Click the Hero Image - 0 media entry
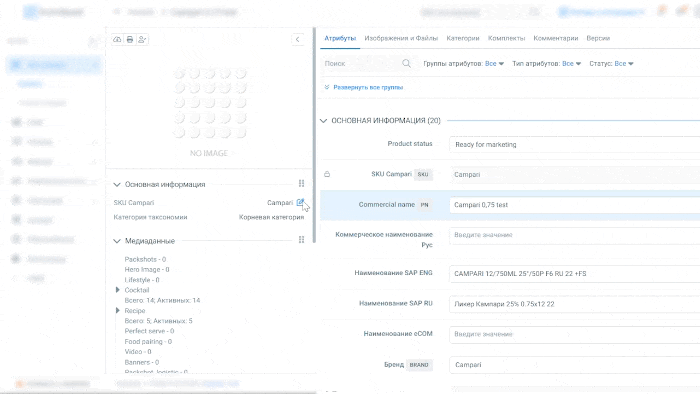 click(x=147, y=270)
